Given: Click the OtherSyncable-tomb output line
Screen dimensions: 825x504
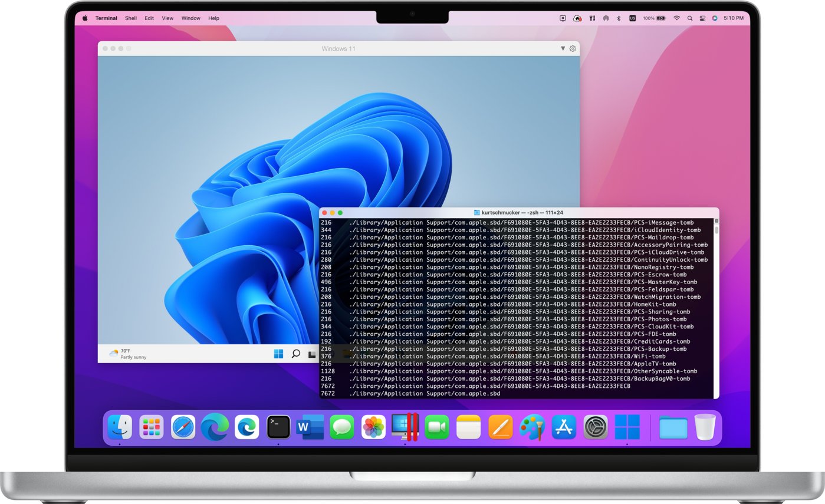Looking at the screenshot, I should click(509, 371).
